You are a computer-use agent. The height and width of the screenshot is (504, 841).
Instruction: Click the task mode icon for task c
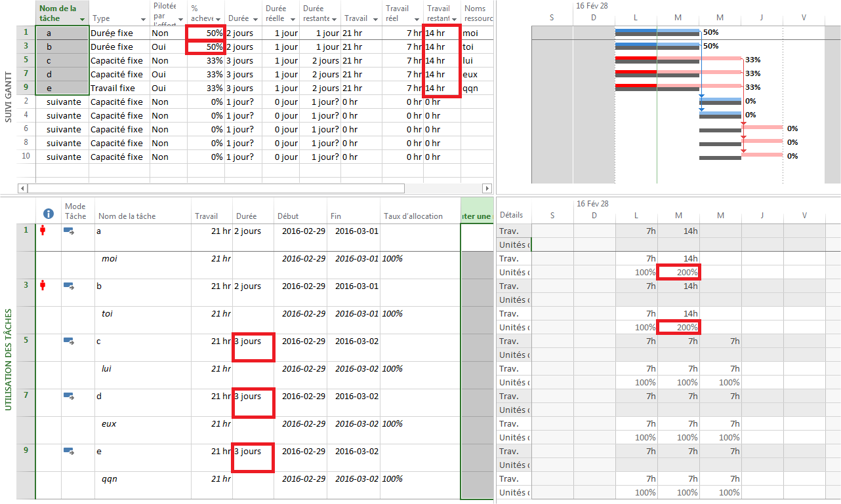click(x=69, y=341)
